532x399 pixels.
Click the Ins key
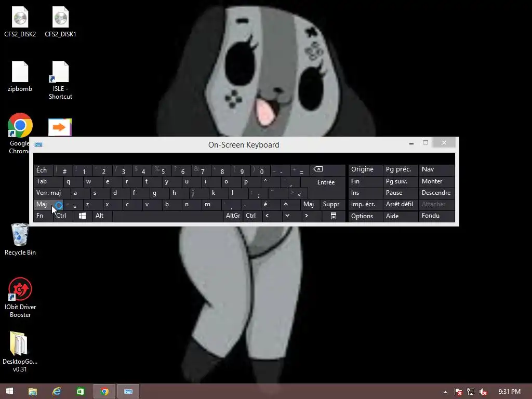tap(365, 193)
